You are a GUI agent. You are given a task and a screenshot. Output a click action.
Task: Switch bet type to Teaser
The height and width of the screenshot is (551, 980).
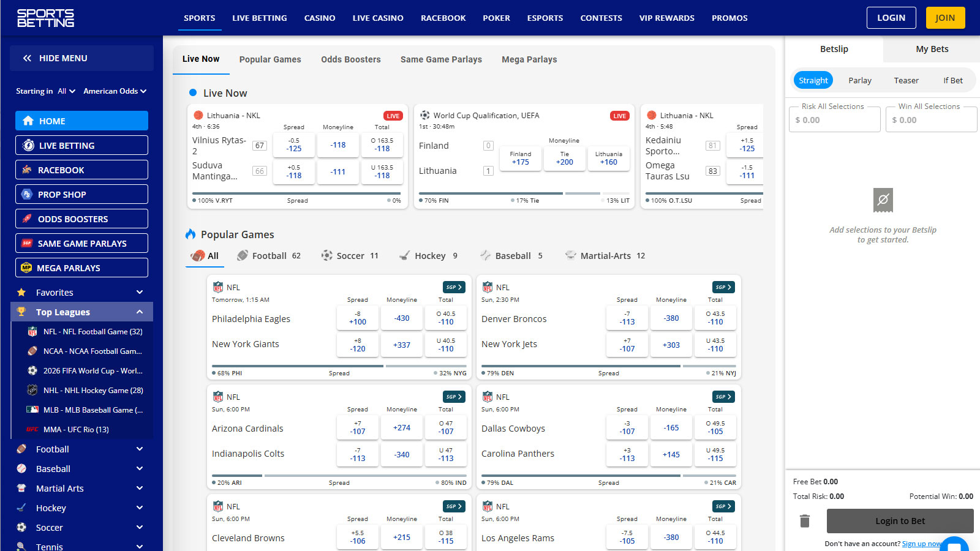click(906, 80)
